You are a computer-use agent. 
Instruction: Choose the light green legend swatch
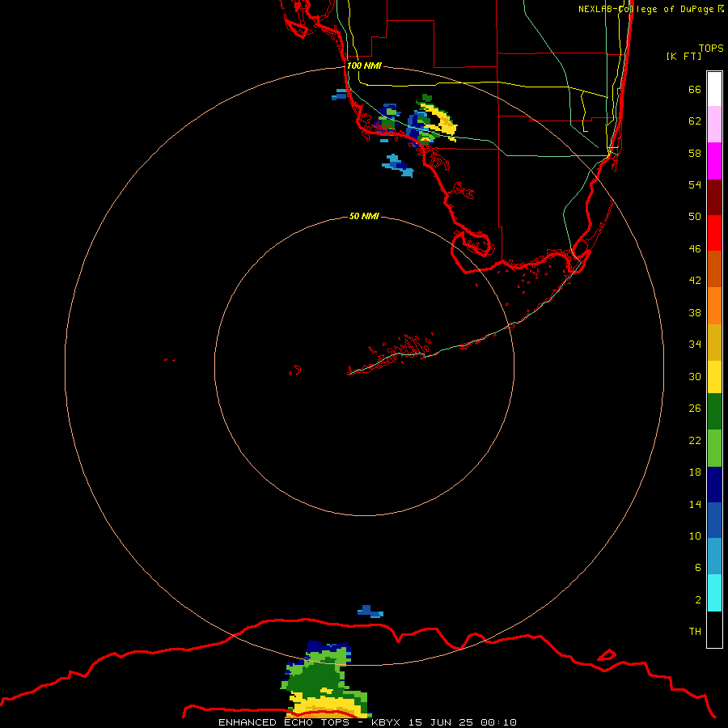tap(714, 448)
